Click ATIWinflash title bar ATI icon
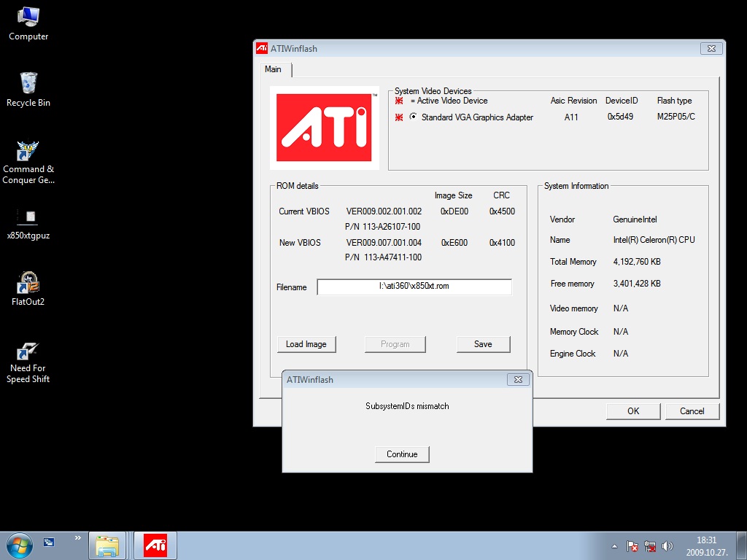This screenshot has height=560, width=747. 262,49
